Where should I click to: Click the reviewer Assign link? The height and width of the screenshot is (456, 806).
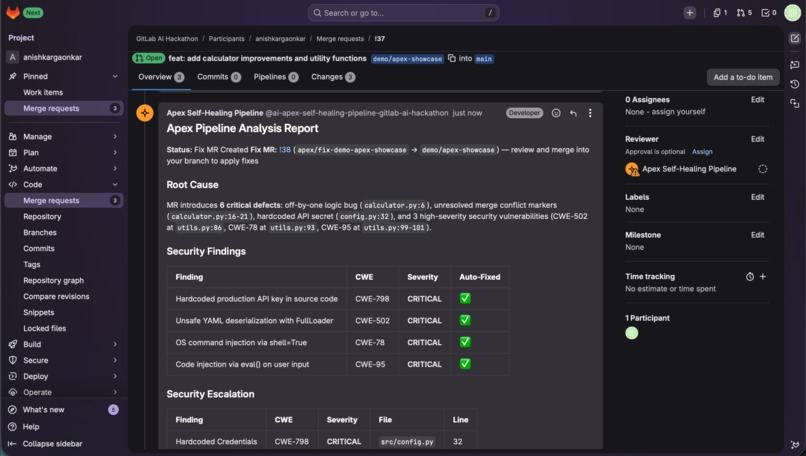click(702, 152)
